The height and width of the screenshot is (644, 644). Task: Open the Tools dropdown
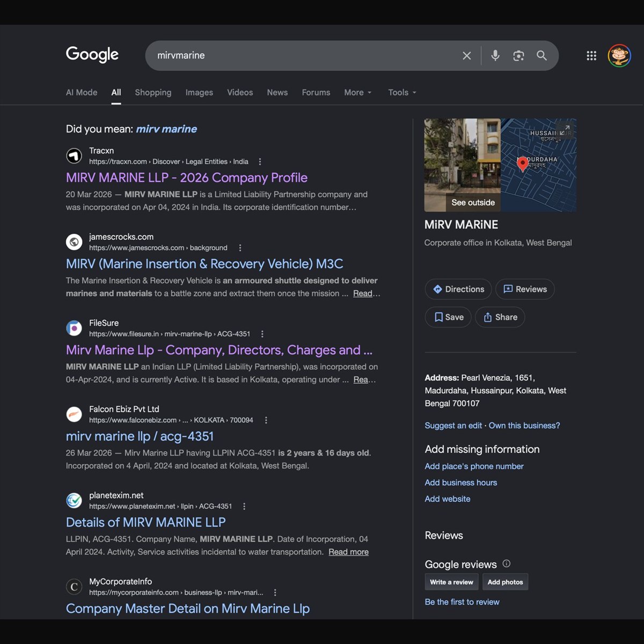coord(402,92)
